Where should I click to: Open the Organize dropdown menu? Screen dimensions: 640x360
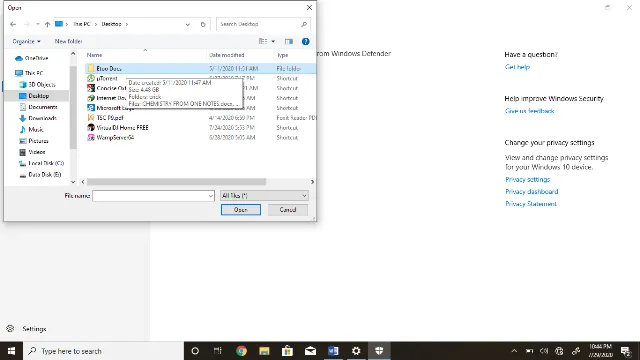click(26, 41)
